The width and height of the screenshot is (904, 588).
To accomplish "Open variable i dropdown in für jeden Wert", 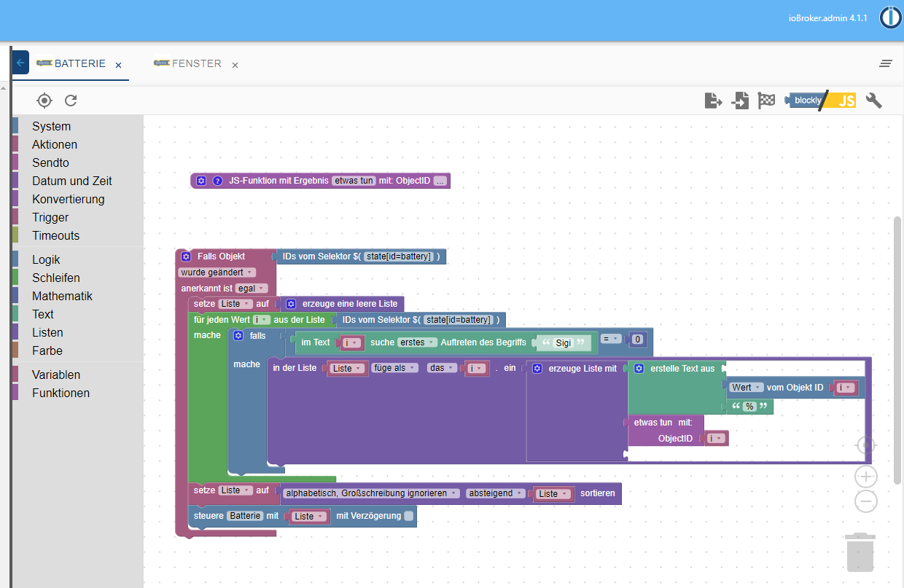I will (262, 320).
